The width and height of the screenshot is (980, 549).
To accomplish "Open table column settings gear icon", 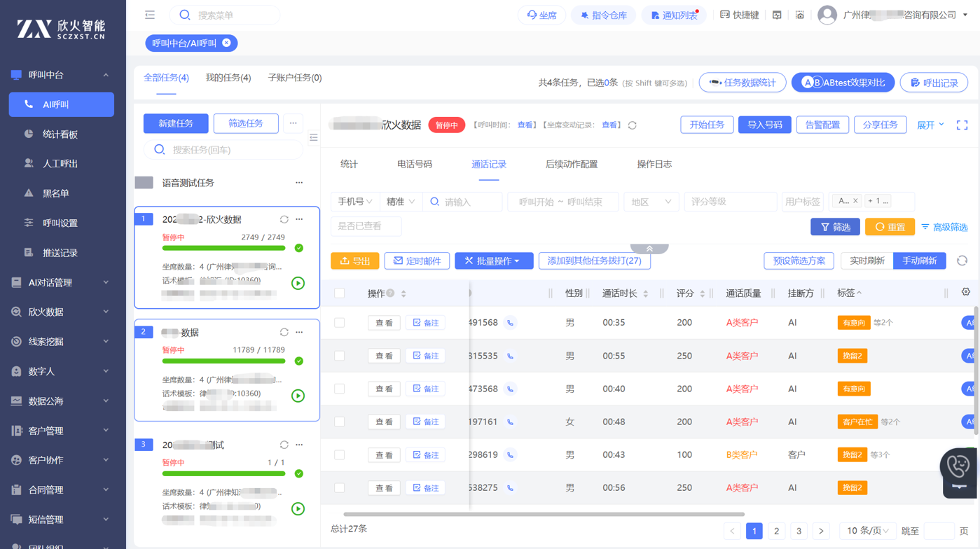I will coord(965,292).
